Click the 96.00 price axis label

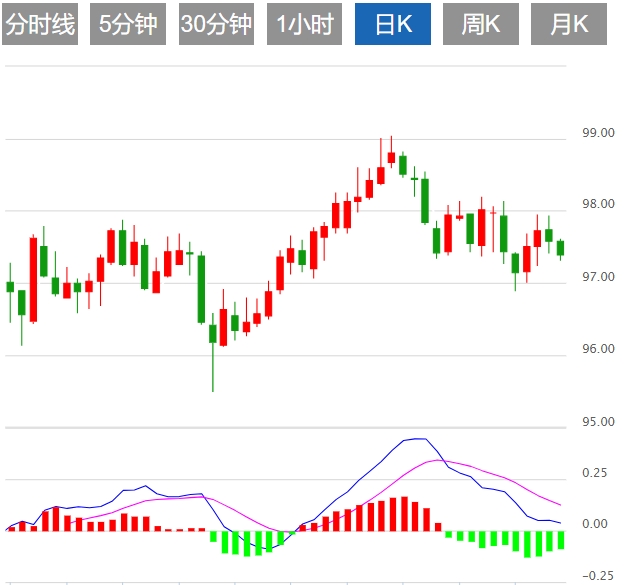[x=597, y=349]
